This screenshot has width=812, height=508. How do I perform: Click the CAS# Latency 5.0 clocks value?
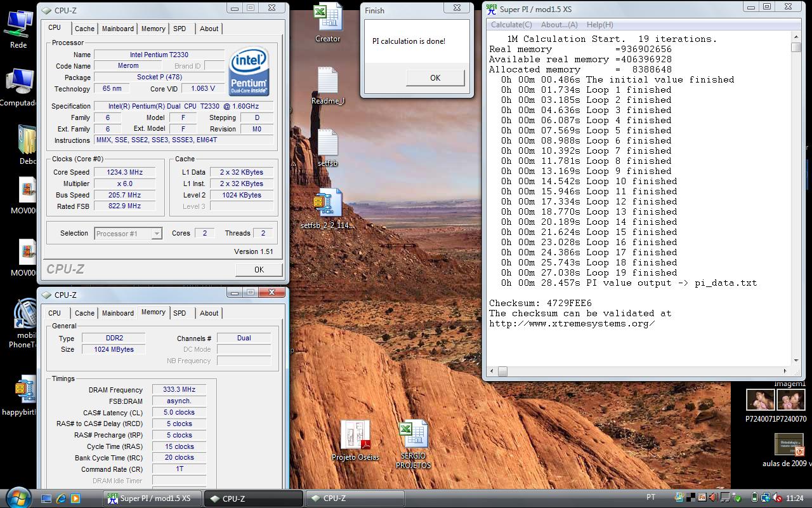tap(180, 413)
